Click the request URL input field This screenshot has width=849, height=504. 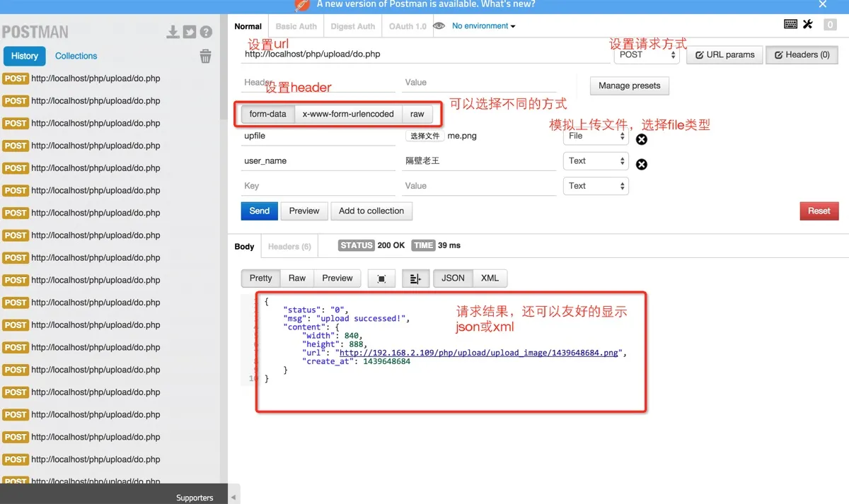click(424, 54)
